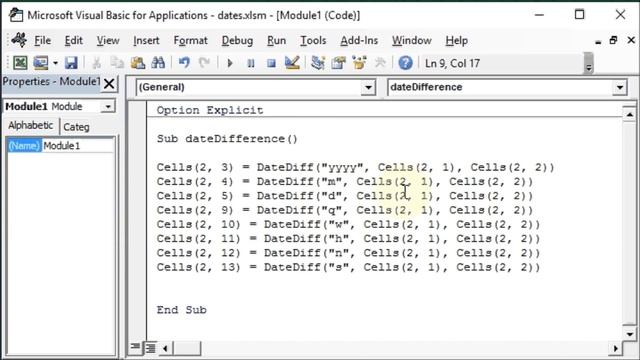Viewport: 640px width, 360px height.
Task: Close the Properties panel
Action: [x=109, y=84]
